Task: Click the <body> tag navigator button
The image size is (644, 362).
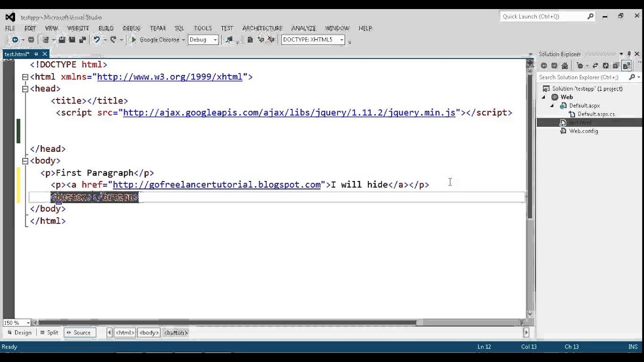Action: coord(149,333)
